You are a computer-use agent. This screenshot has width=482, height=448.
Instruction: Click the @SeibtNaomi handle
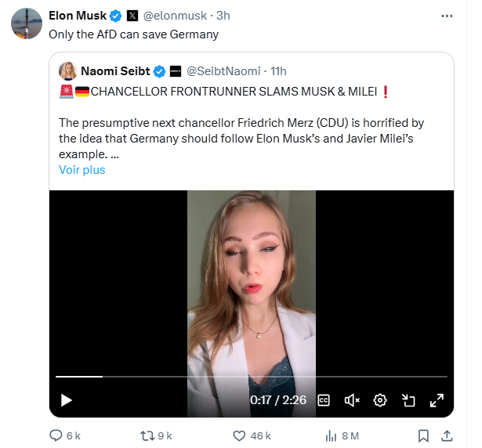(x=225, y=71)
